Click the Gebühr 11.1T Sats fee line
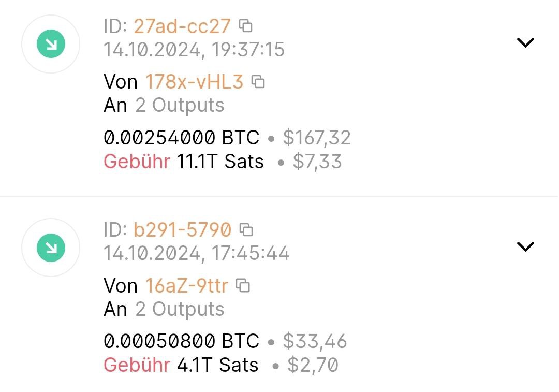Viewport: 559px width, 392px height. [184, 161]
